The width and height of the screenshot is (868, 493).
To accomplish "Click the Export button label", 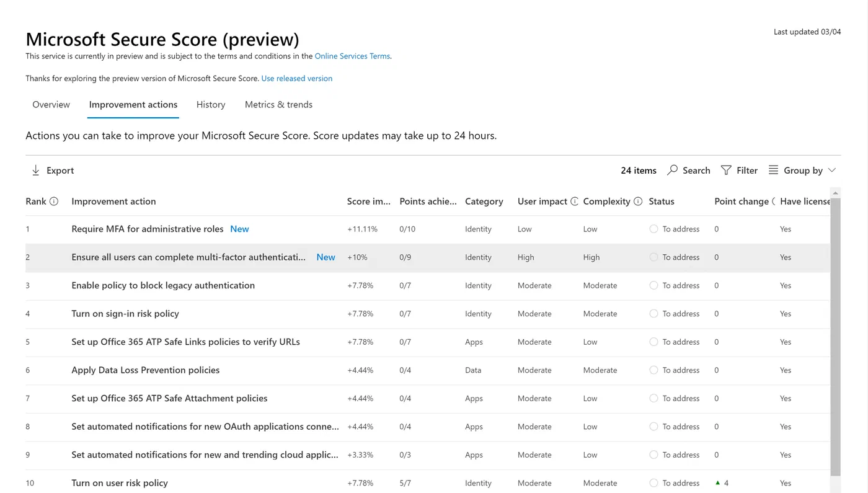I will 60,171.
